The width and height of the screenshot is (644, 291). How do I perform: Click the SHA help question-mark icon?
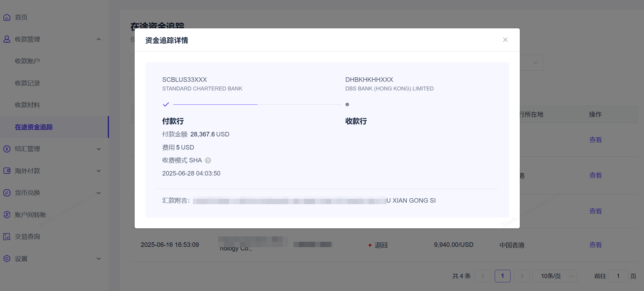point(208,160)
